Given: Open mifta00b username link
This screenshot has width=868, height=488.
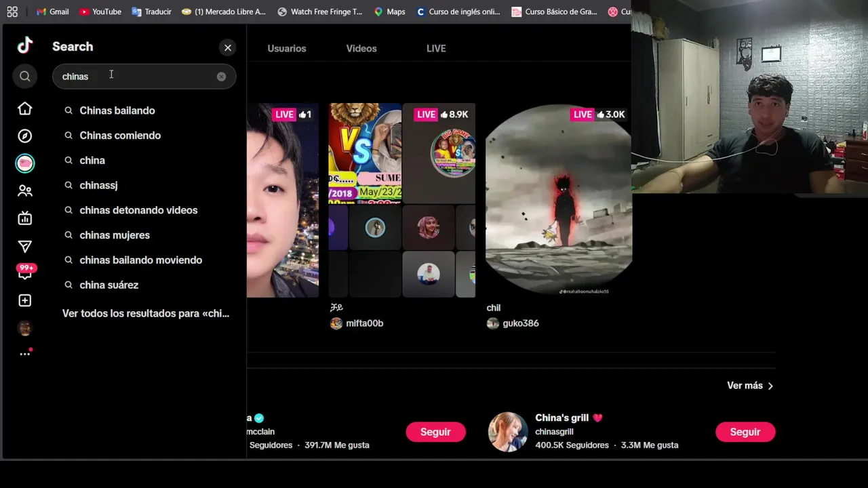Looking at the screenshot, I should [365, 323].
